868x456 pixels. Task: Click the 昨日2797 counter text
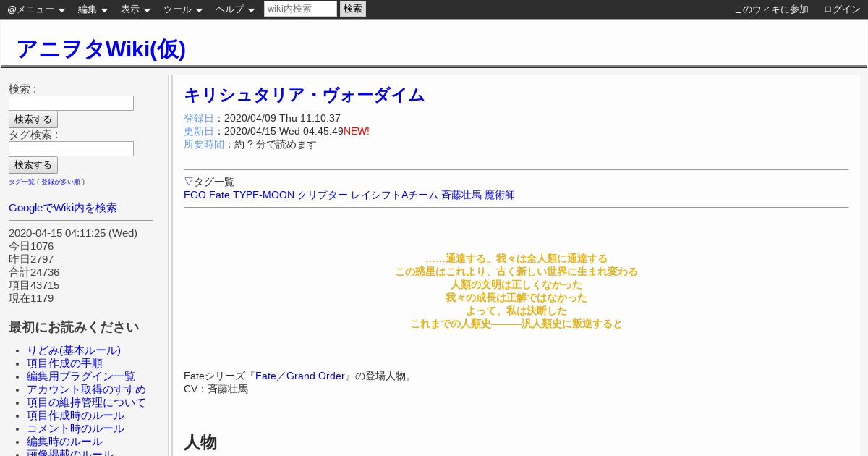click(x=31, y=259)
